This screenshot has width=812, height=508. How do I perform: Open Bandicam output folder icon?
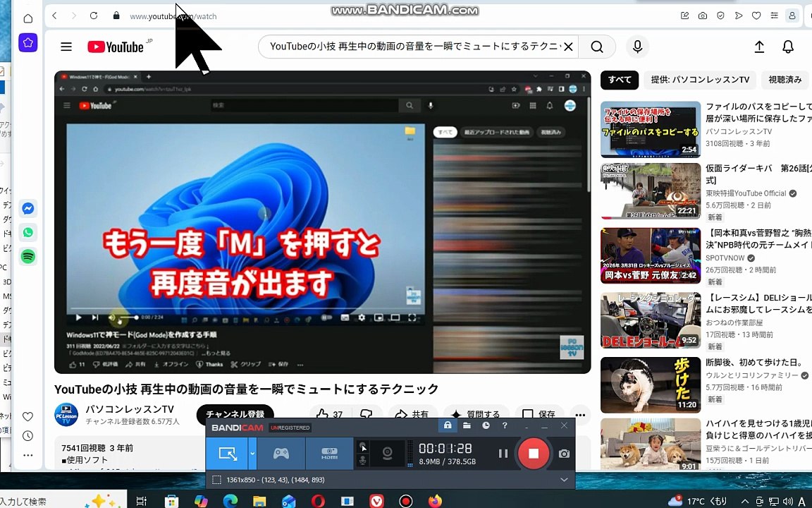[x=467, y=425]
